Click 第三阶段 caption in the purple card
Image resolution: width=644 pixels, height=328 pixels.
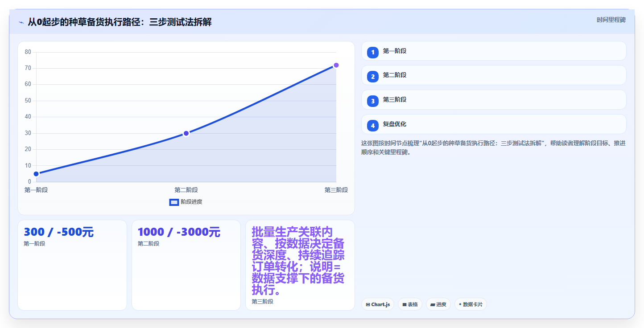coord(262,302)
